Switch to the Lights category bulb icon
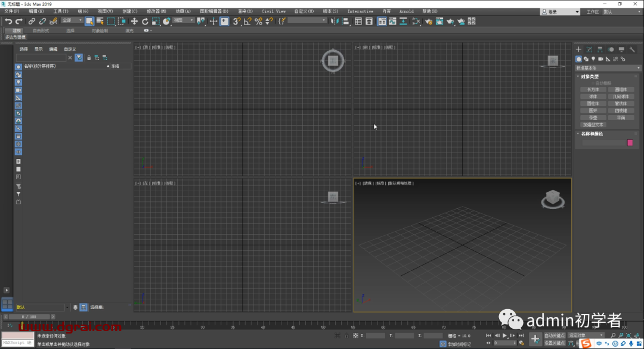 pos(593,59)
